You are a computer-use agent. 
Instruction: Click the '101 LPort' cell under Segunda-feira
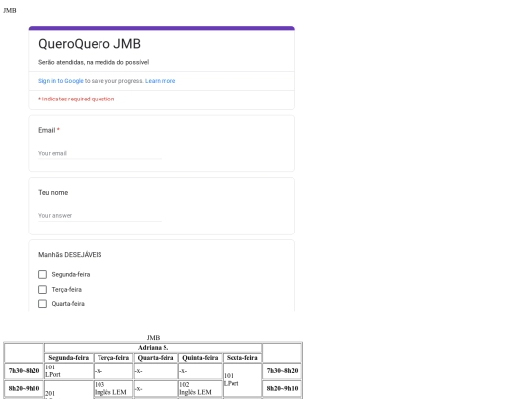pyautogui.click(x=69, y=371)
